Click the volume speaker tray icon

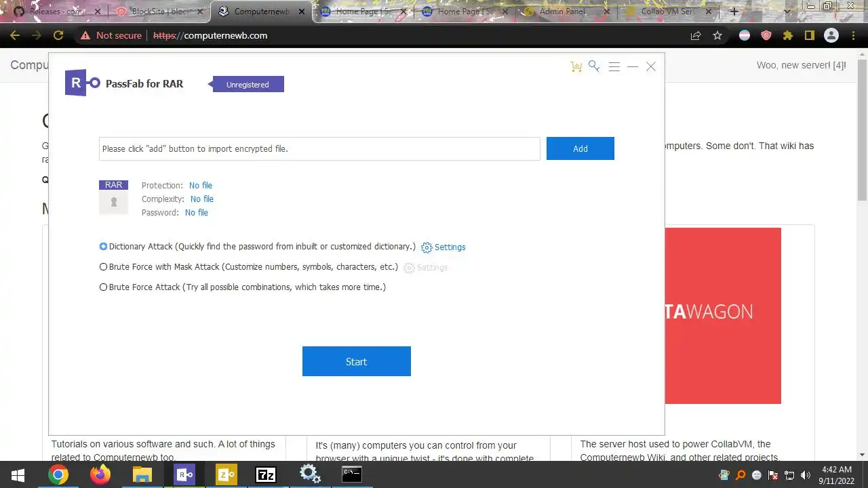click(x=806, y=475)
